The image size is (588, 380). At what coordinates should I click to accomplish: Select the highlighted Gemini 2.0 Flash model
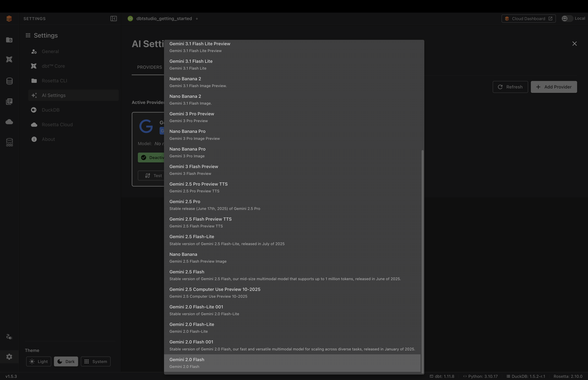coord(292,363)
